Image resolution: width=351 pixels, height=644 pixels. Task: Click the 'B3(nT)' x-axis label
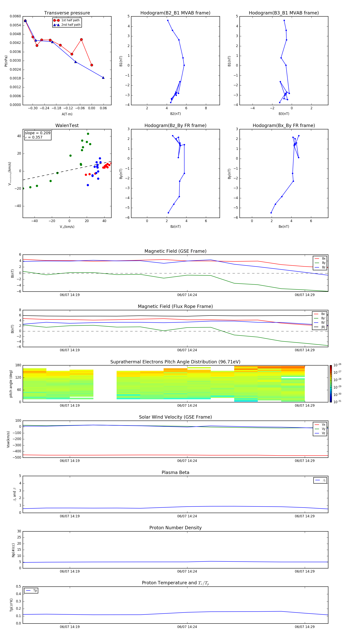pyautogui.click(x=284, y=114)
